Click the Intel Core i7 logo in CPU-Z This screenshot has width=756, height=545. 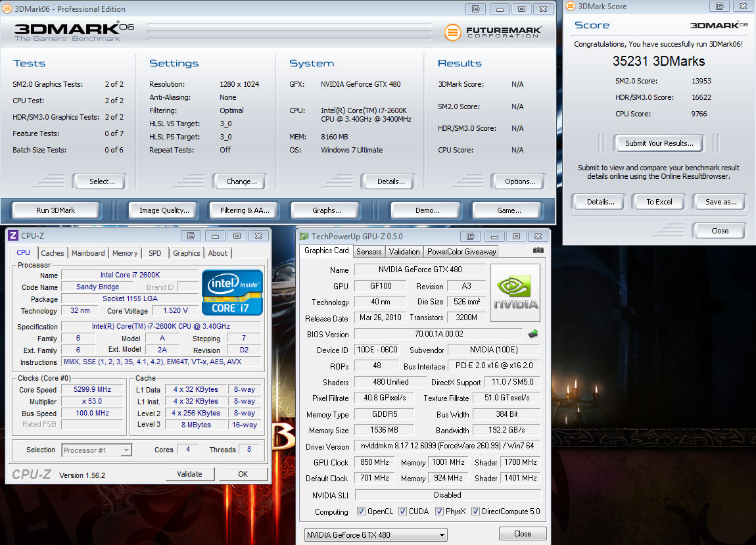(x=233, y=293)
